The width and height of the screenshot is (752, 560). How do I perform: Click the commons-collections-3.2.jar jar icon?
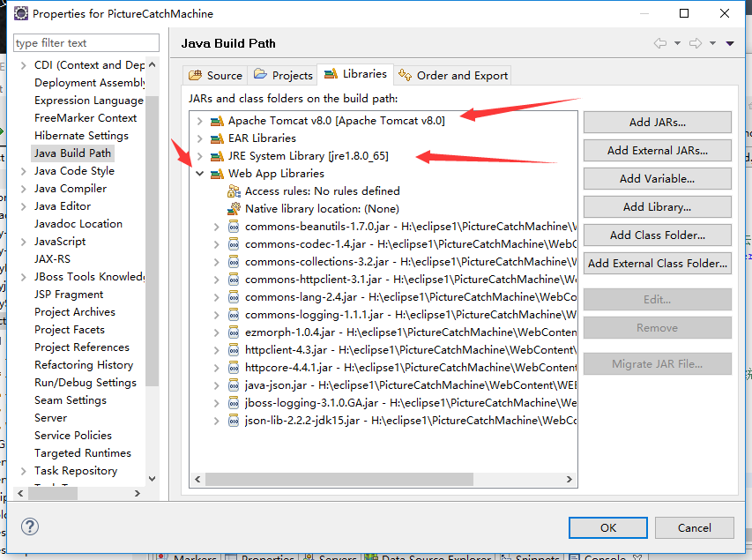tap(234, 262)
